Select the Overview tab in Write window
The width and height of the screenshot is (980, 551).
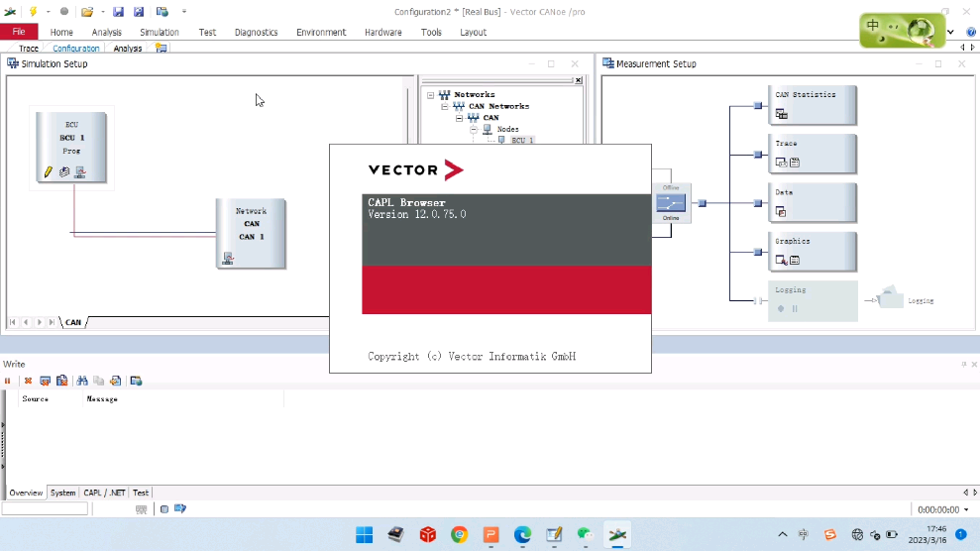[26, 493]
